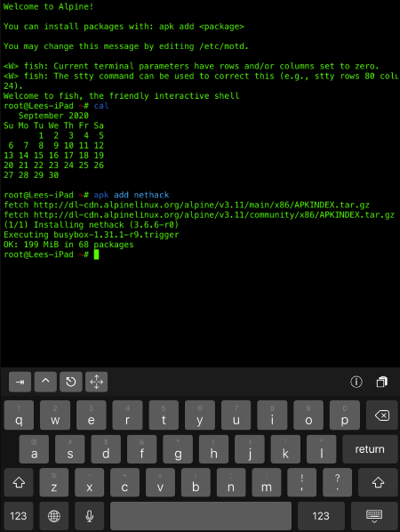
Task: Hide the keyboard with dismiss key
Action: [x=374, y=516]
